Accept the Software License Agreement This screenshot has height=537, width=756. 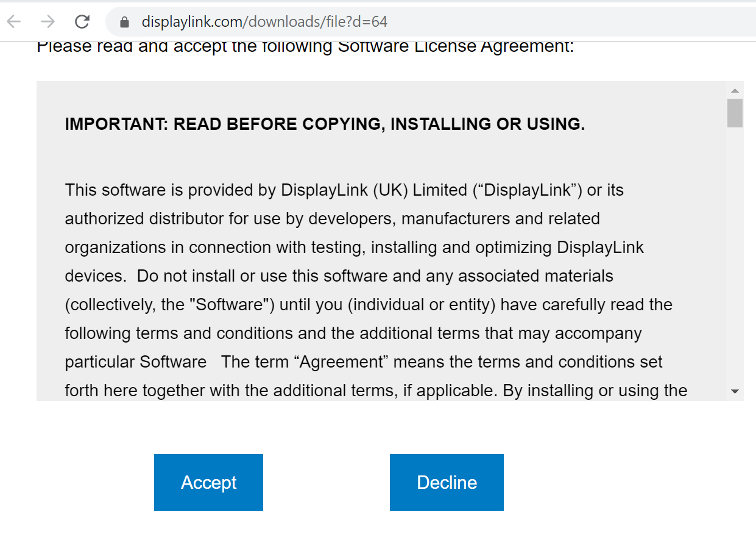pos(208,482)
